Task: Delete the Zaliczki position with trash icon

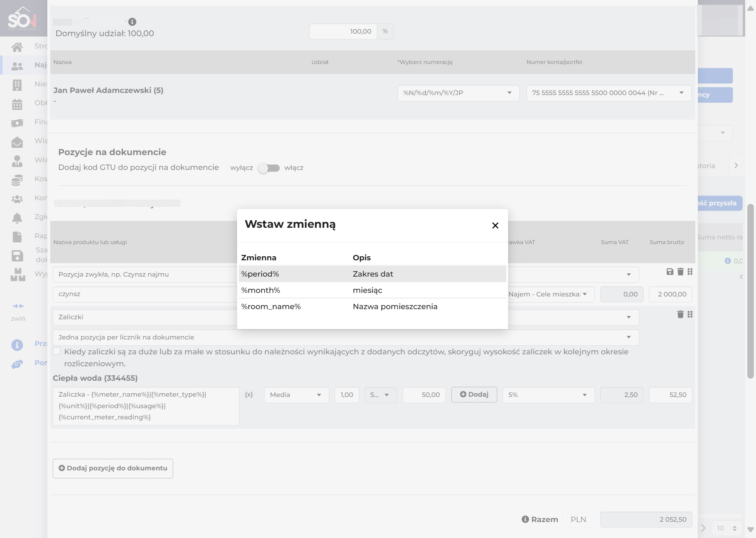Action: tap(680, 314)
